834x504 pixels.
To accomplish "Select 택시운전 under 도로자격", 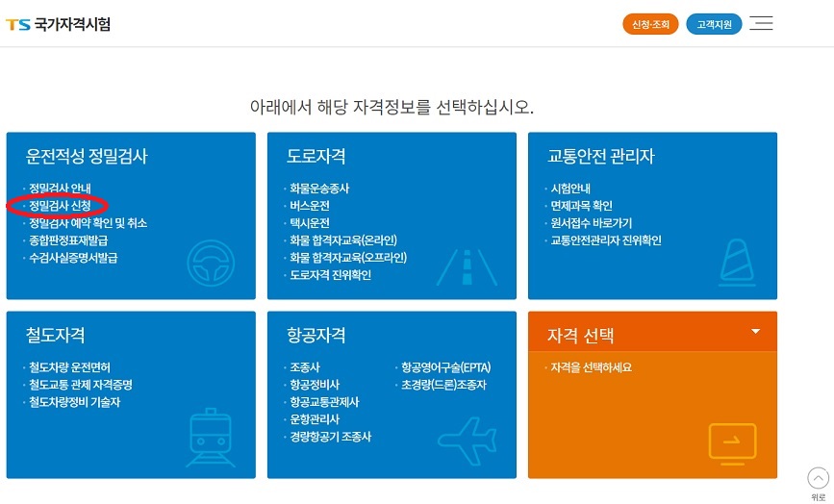I will coord(310,223).
